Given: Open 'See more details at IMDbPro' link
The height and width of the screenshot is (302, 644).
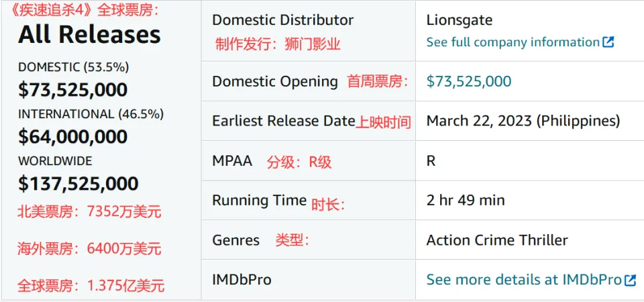Looking at the screenshot, I should click(524, 280).
